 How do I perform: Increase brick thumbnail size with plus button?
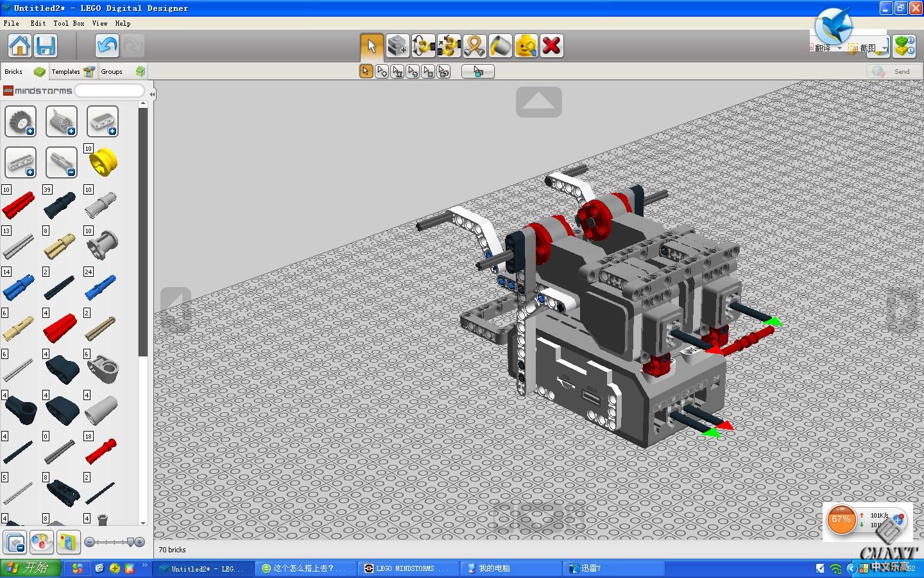coord(140,542)
